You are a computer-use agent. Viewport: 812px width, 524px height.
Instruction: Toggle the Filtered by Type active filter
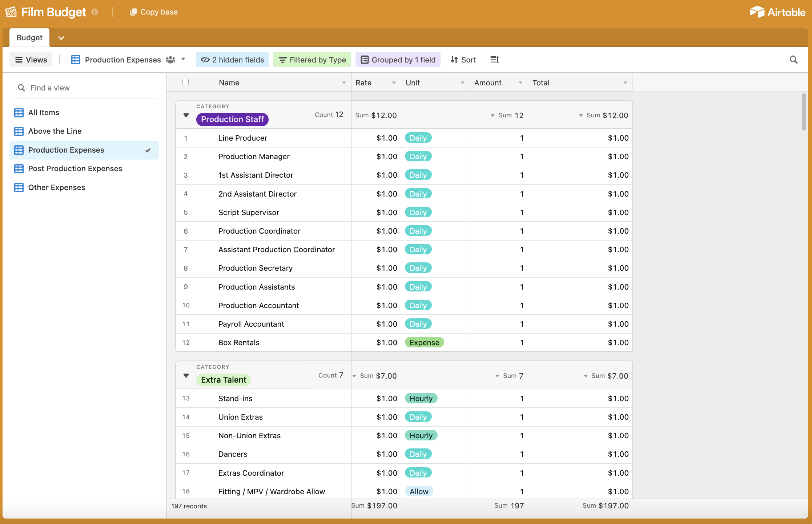pos(313,59)
